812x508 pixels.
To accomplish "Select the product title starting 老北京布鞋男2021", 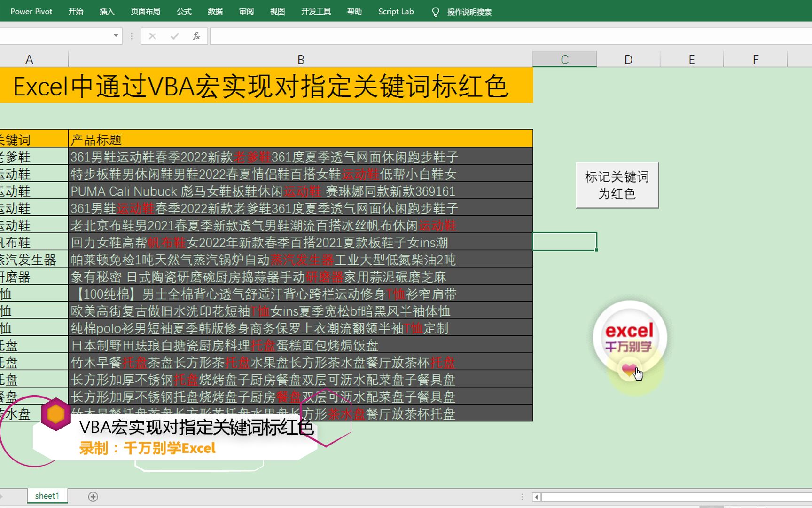I will [x=301, y=225].
